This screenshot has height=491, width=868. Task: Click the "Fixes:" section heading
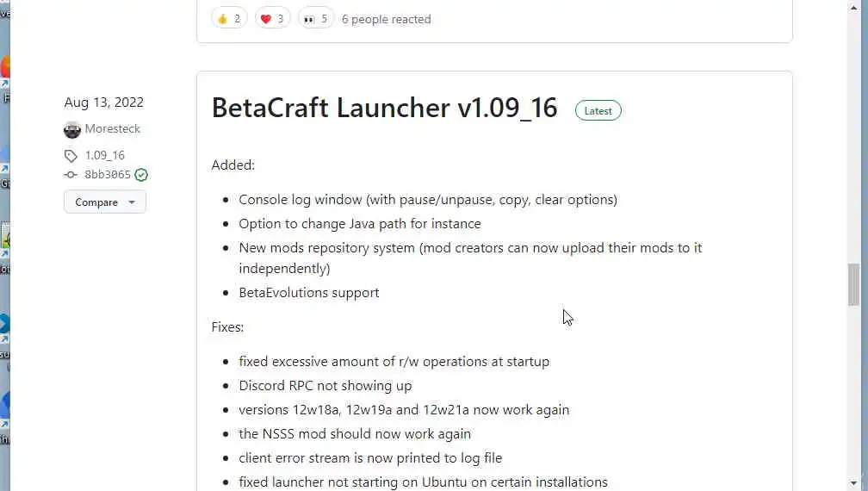227,327
